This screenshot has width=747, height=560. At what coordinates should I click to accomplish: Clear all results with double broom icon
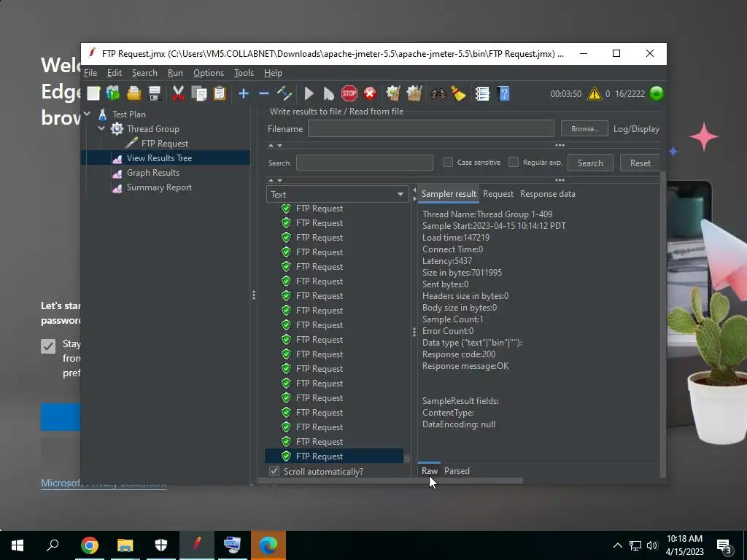pyautogui.click(x=414, y=93)
